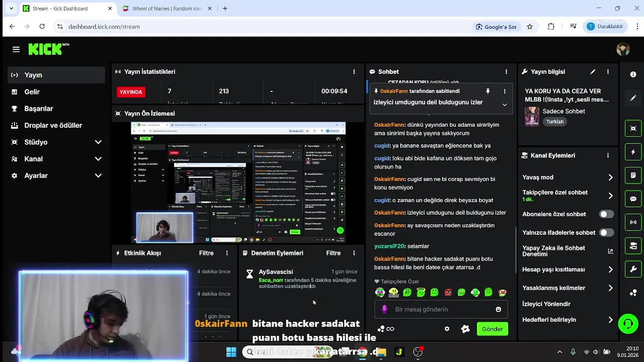Switch to Wheel of Names browser tab
The height and width of the screenshot is (362, 644).
pos(168,9)
